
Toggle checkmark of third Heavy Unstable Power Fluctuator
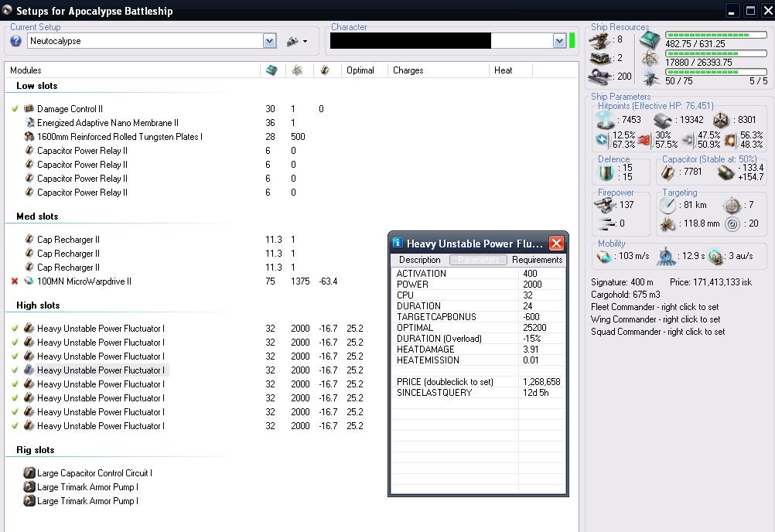tap(15, 356)
